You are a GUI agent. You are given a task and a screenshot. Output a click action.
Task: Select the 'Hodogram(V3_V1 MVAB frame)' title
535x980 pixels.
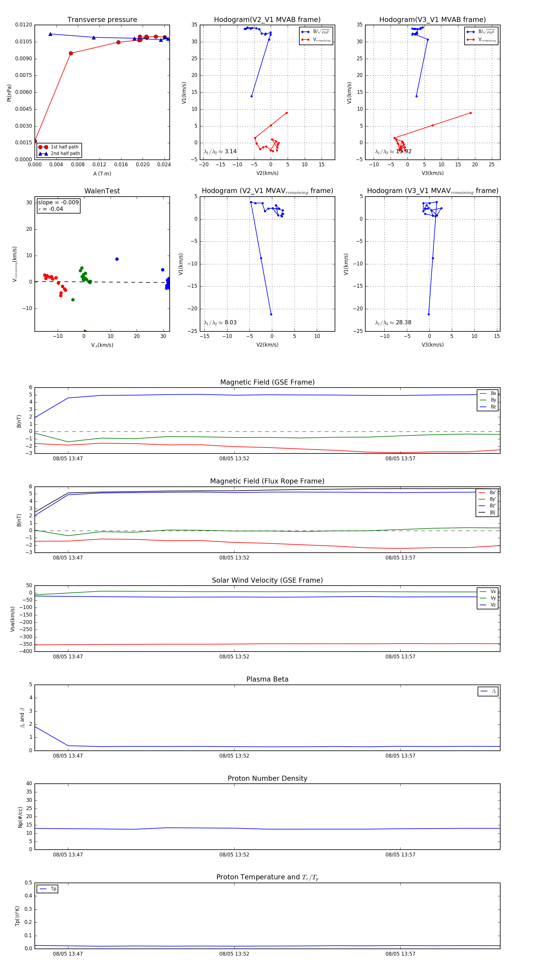coord(432,19)
